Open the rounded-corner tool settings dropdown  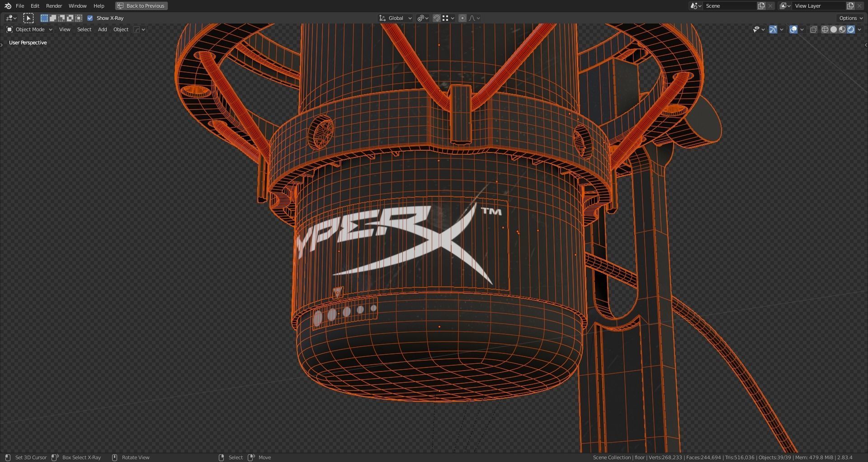click(139, 29)
